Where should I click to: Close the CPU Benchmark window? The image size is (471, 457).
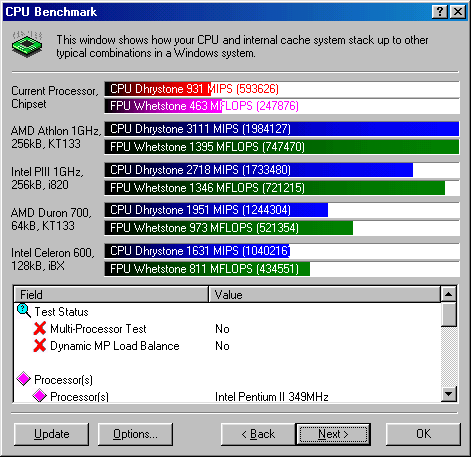458,12
